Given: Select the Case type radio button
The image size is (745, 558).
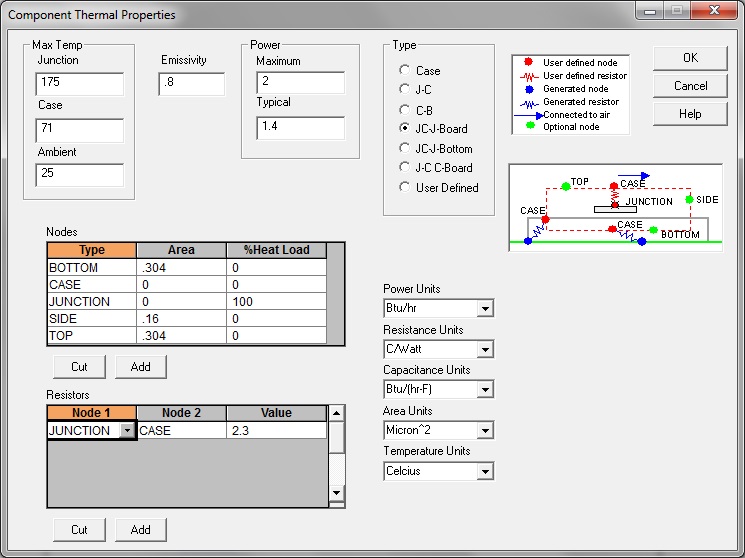Looking at the screenshot, I should click(x=404, y=70).
